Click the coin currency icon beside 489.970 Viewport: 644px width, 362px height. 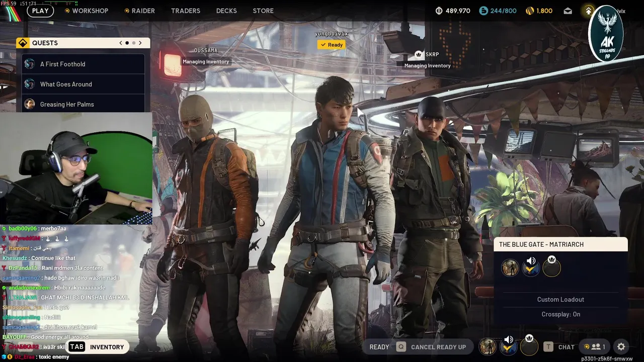[x=439, y=11]
